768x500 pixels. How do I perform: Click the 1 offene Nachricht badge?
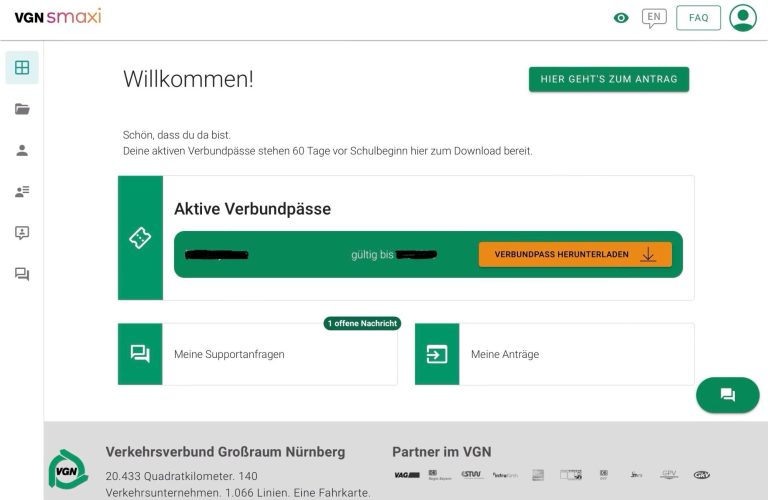tap(362, 324)
